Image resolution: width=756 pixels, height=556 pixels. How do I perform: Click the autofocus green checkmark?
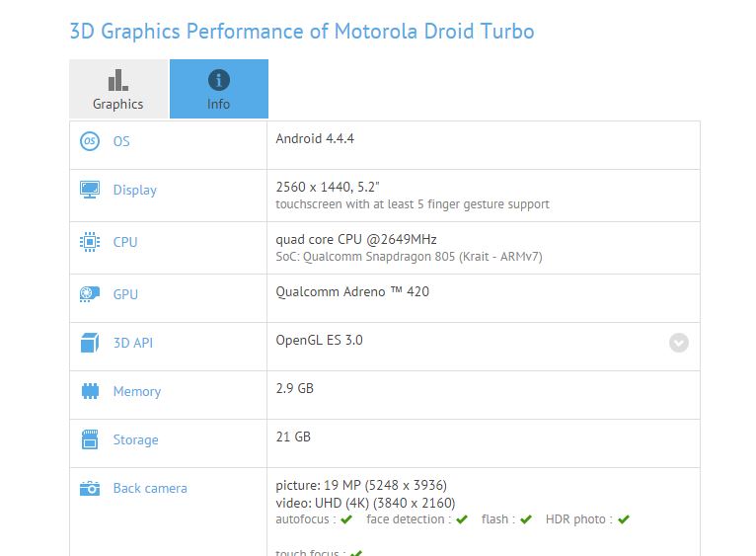coord(346,519)
